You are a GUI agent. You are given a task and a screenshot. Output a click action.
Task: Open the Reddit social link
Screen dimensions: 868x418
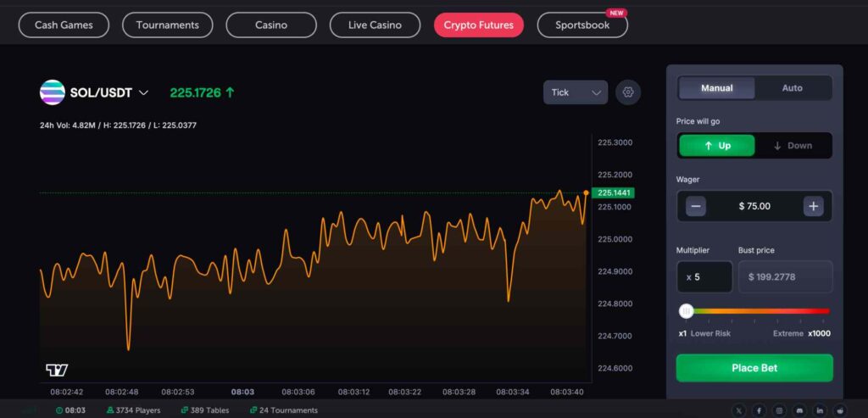coord(840,410)
